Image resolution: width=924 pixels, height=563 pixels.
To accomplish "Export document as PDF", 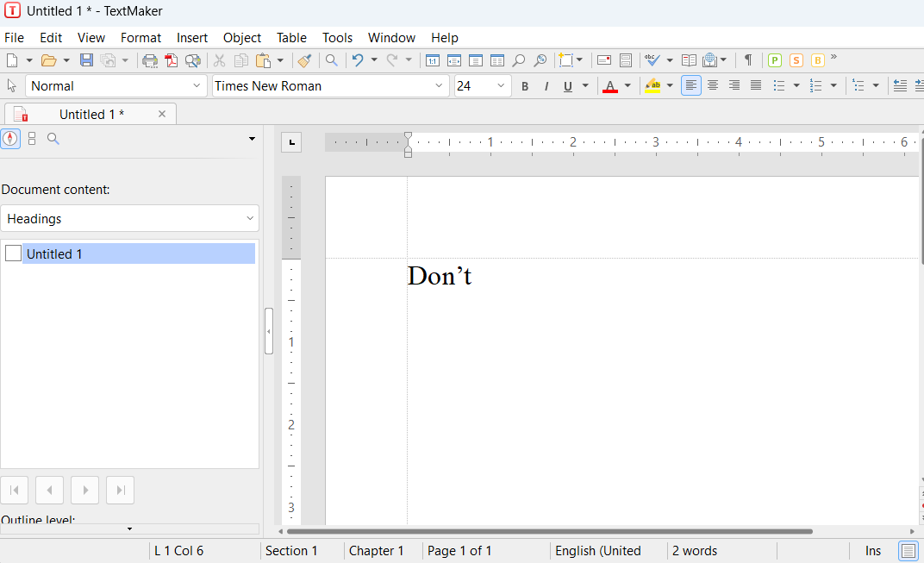I will point(172,60).
